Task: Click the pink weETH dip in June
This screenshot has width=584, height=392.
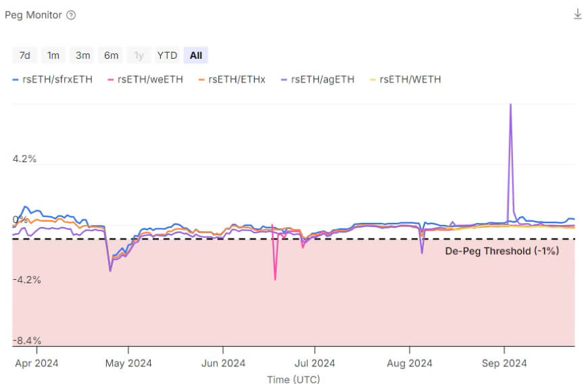Action: (x=275, y=278)
